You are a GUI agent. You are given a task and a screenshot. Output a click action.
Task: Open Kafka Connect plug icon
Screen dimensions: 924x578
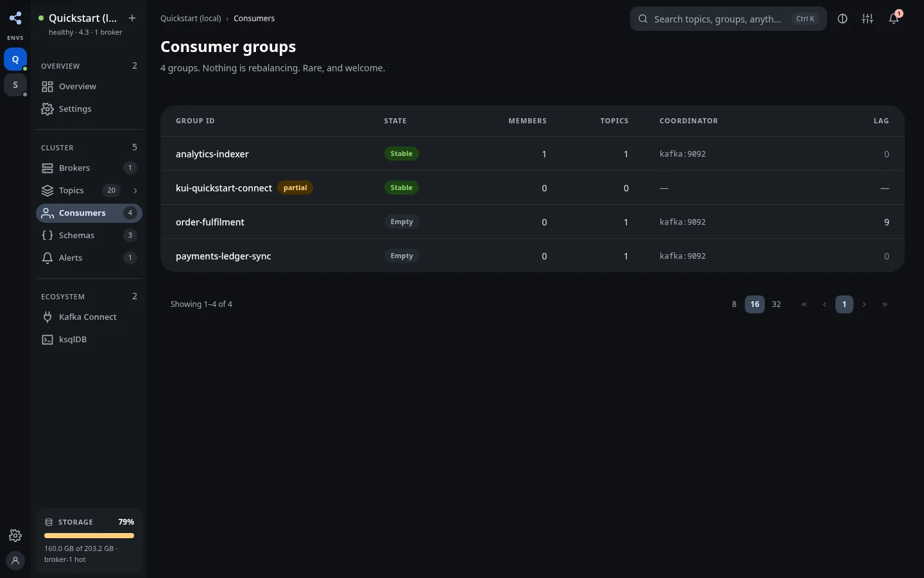click(47, 317)
